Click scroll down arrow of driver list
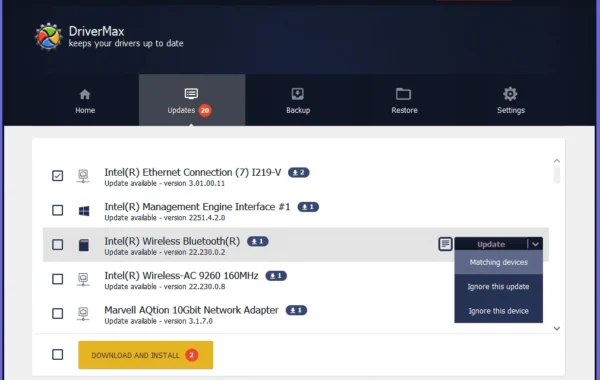Image resolution: width=600 pixels, height=380 pixels. [557, 328]
